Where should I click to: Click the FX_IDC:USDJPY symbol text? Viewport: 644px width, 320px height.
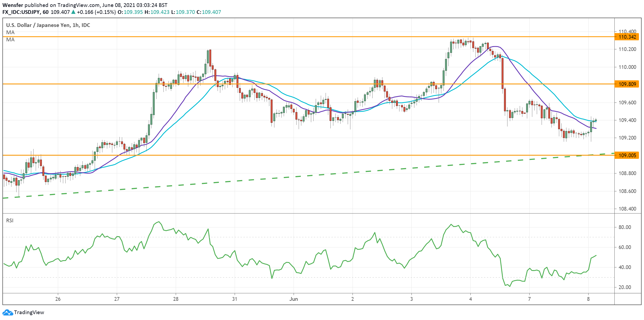21,12
